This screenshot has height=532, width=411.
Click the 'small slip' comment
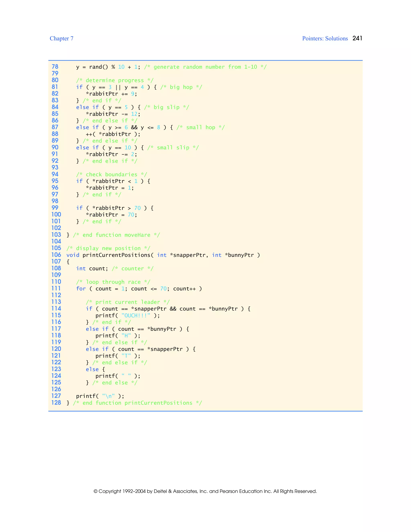tap(173, 148)
